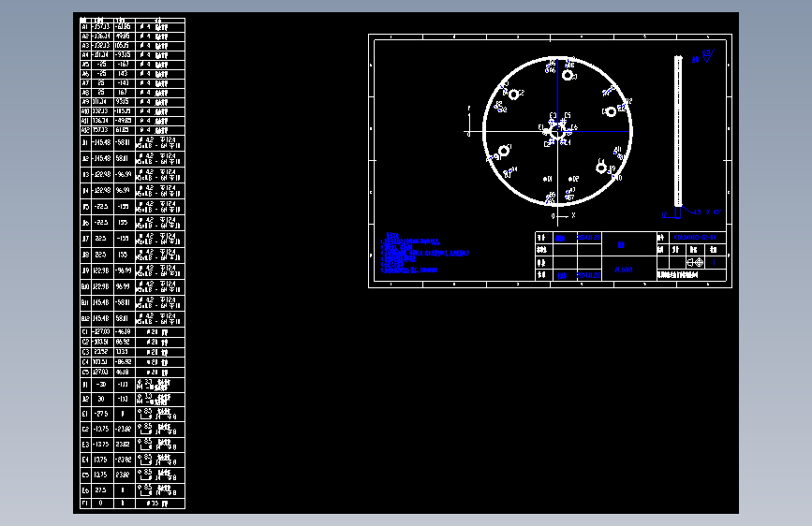
Task: Click the -127.00 X value in row C1
Action: pyautogui.click(x=101, y=331)
